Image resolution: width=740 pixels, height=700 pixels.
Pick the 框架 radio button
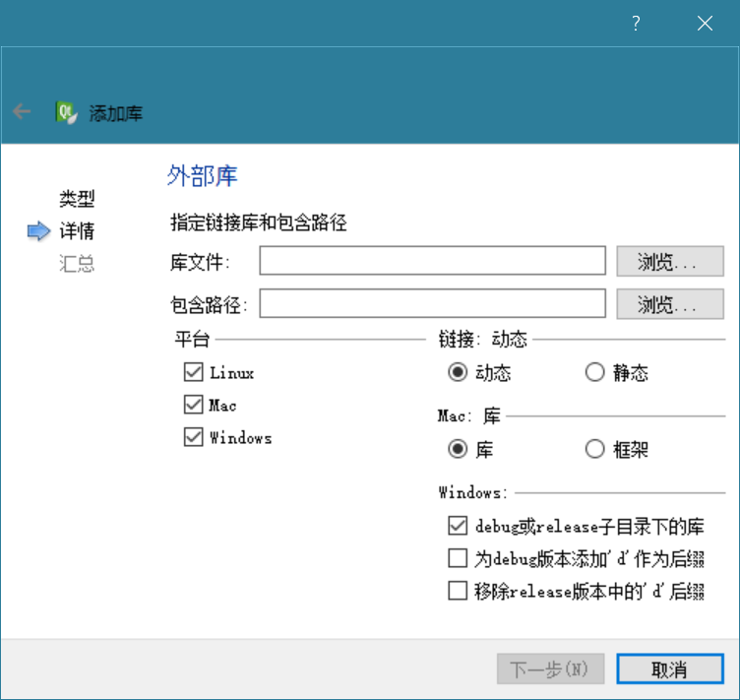click(x=594, y=450)
